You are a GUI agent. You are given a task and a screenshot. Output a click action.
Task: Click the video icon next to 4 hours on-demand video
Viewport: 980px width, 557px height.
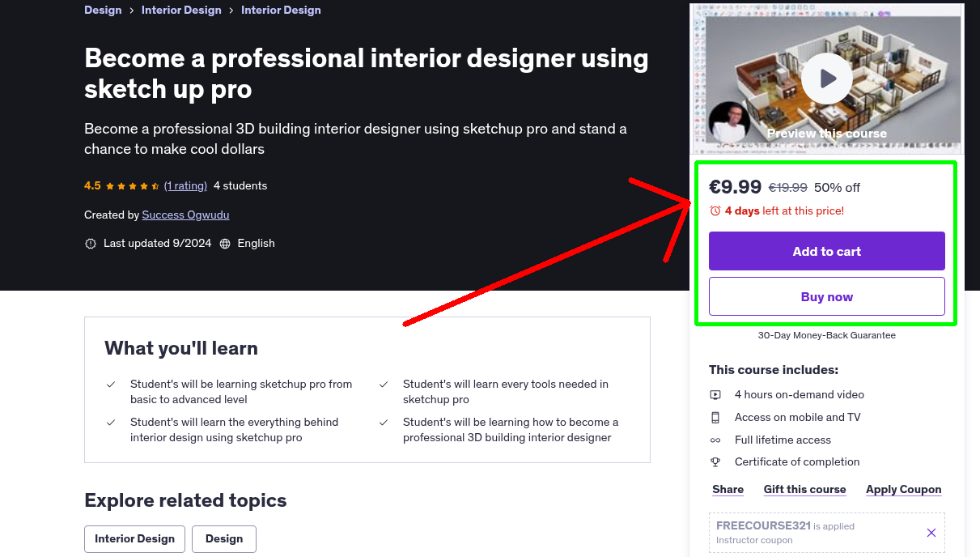tap(715, 395)
